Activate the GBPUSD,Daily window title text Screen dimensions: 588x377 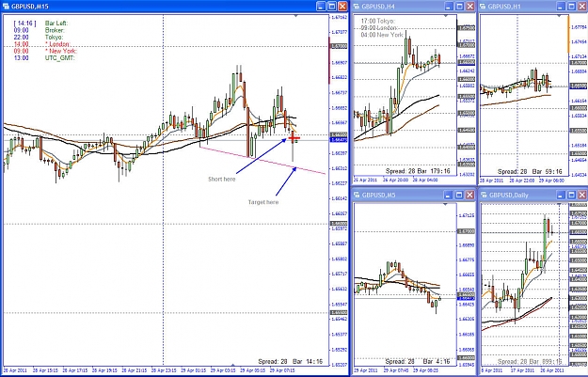tap(508, 196)
